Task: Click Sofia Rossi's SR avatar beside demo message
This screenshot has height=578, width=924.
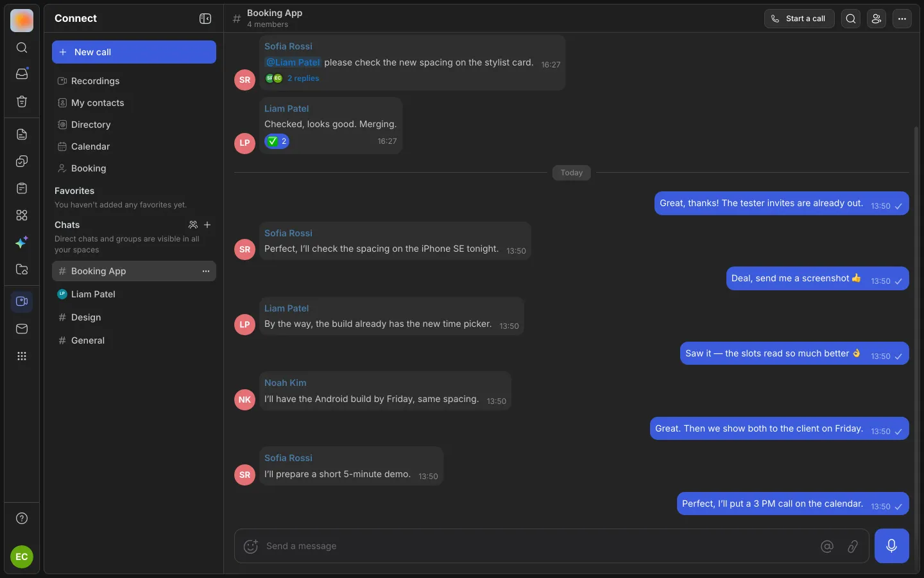Action: tap(244, 475)
